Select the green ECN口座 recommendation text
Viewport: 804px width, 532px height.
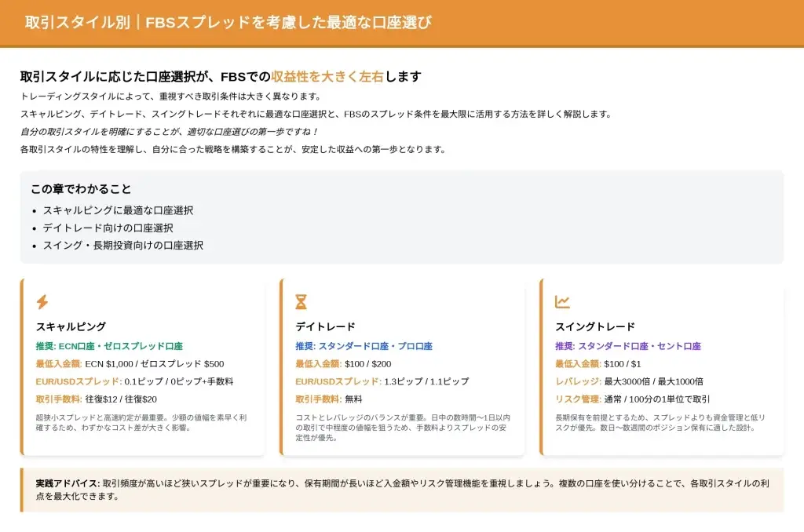click(109, 346)
